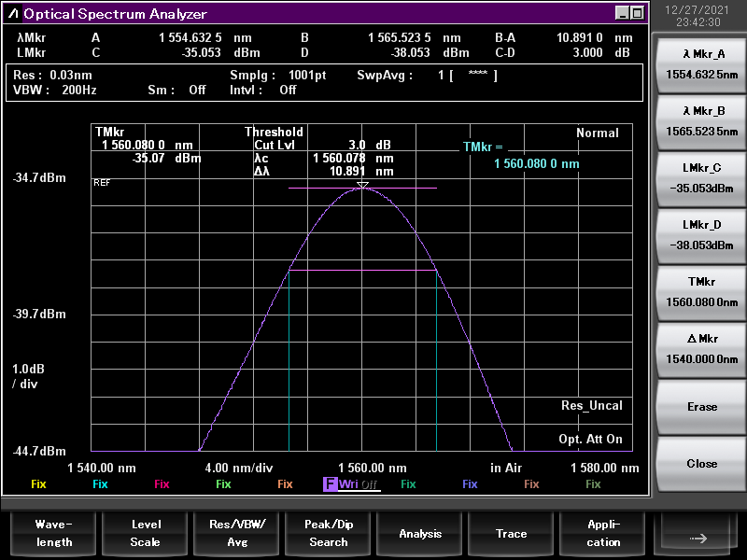This screenshot has height=560, width=747.
Task: Select the TMkr softkey
Action: tap(702, 292)
